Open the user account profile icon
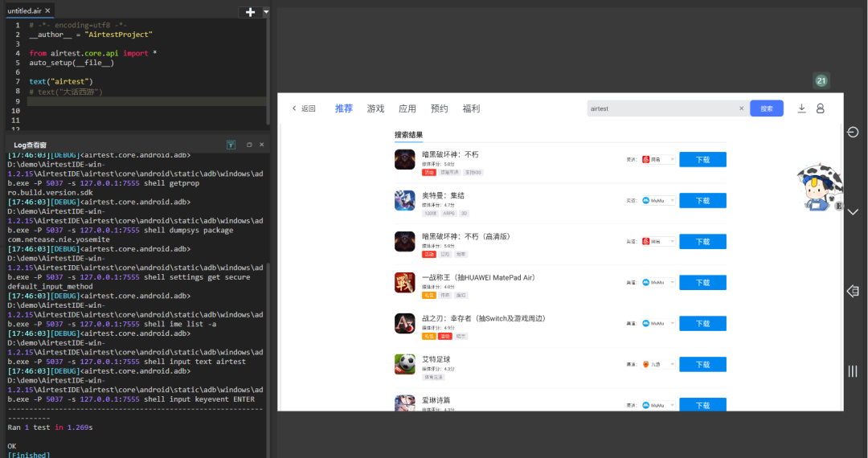The height and width of the screenshot is (458, 868). 821,108
